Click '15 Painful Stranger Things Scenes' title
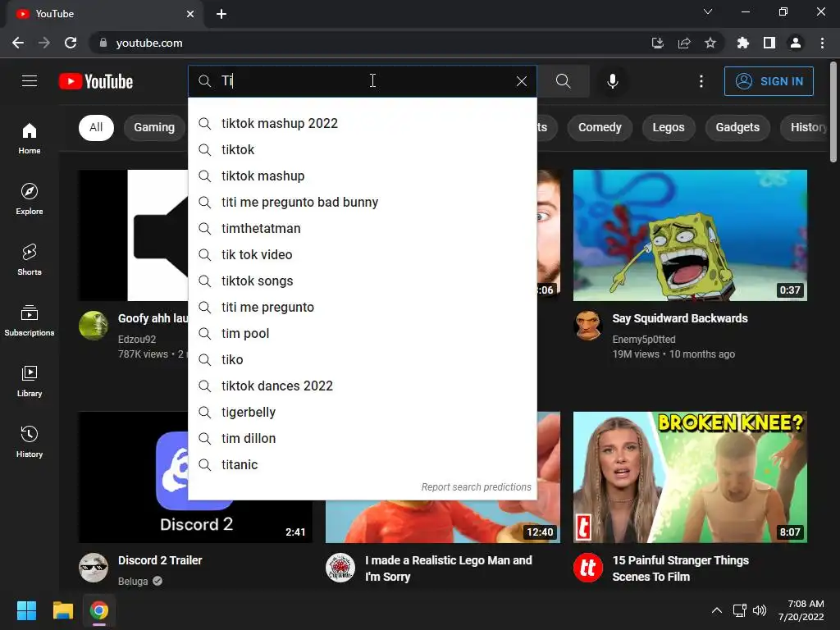Viewport: 840px width, 630px height. pyautogui.click(x=680, y=568)
